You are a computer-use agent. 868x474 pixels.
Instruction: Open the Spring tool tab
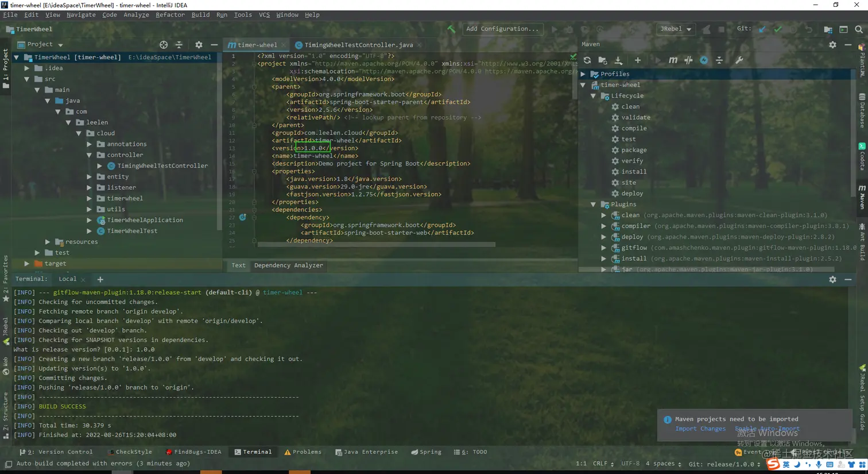point(426,452)
